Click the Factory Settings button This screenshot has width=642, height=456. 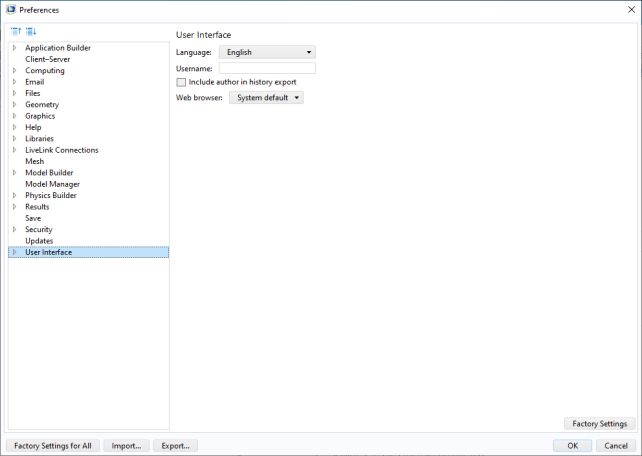click(x=599, y=424)
